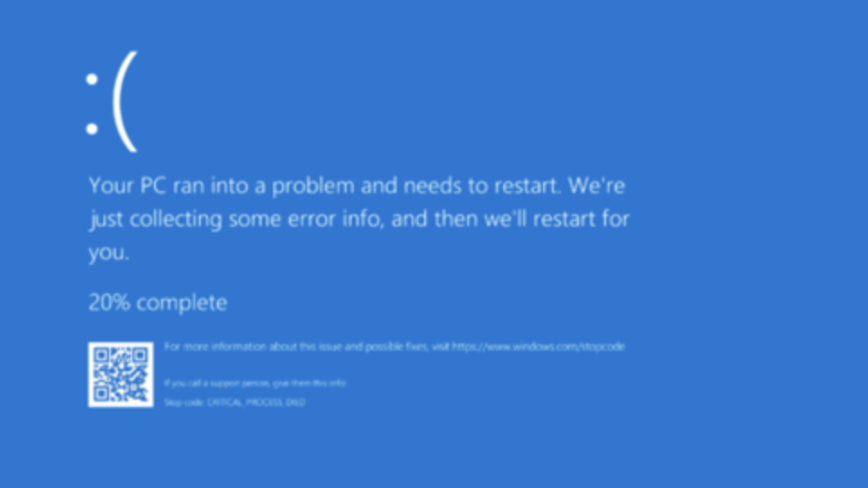This screenshot has width=868, height=488.
Task: Click 'Your PC ran into a problem' text
Action: point(222,185)
